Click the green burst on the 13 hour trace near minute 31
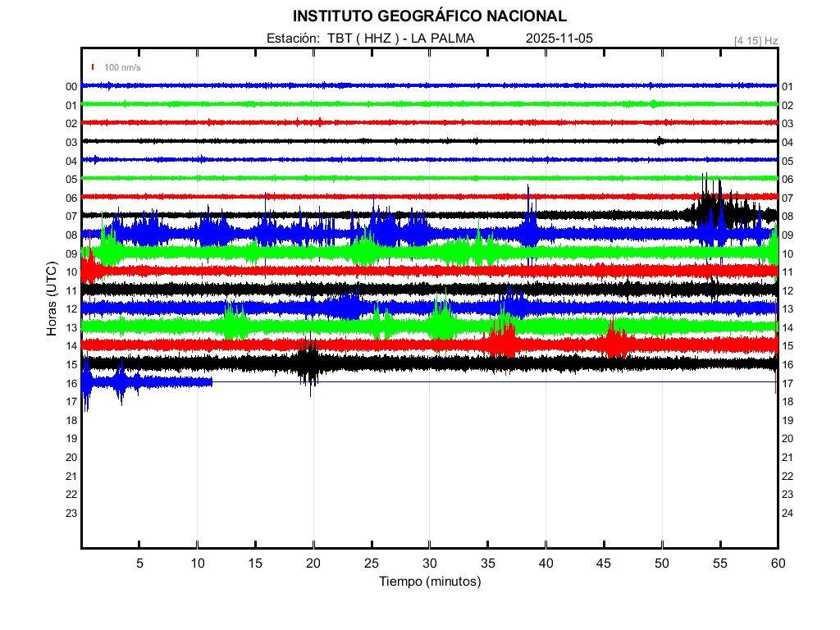 (443, 322)
